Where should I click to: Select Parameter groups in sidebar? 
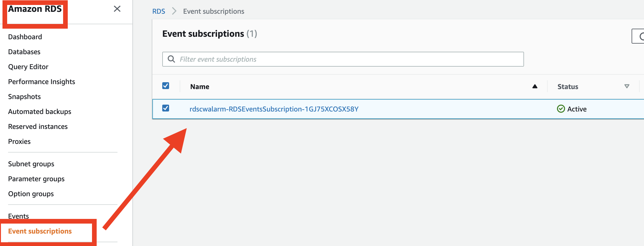36,179
